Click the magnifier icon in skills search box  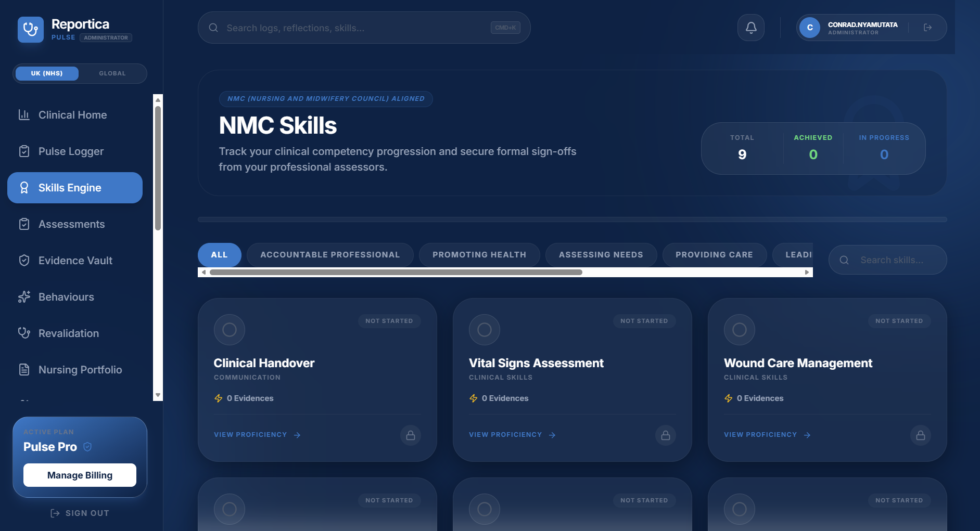coord(844,260)
